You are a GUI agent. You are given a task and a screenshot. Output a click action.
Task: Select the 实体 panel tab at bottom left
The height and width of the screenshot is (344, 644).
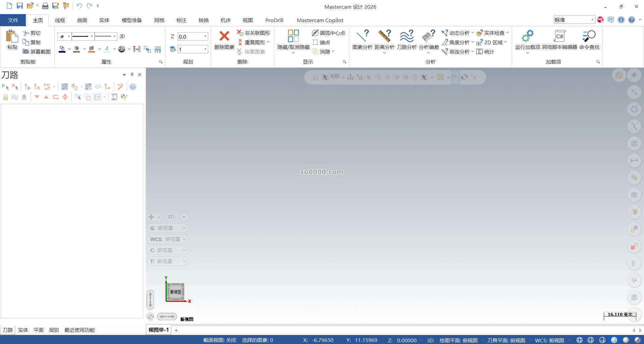[23, 330]
